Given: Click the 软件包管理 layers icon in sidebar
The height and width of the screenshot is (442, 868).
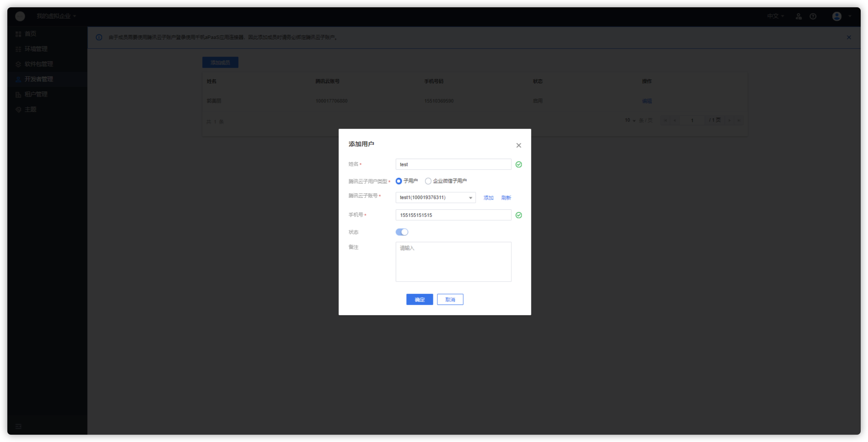Looking at the screenshot, I should click(x=18, y=64).
